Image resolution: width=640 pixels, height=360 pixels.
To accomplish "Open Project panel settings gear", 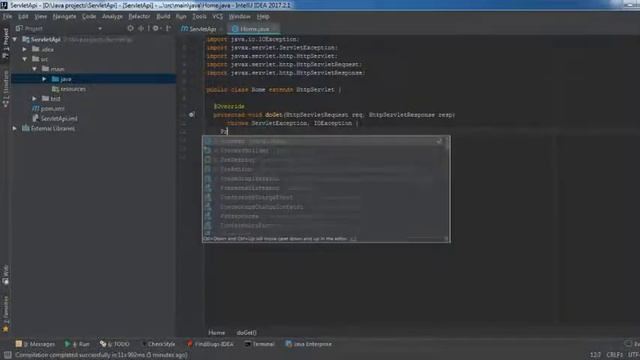I will coord(156,28).
